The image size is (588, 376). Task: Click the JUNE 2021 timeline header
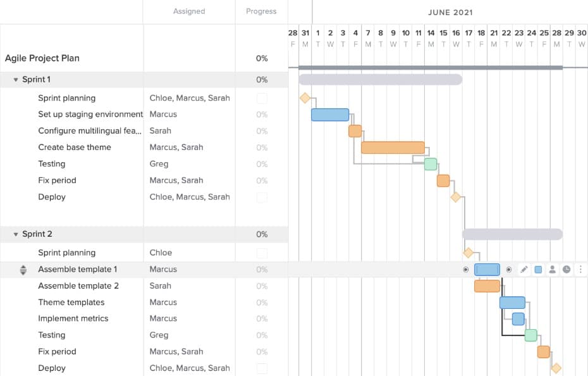(x=450, y=11)
